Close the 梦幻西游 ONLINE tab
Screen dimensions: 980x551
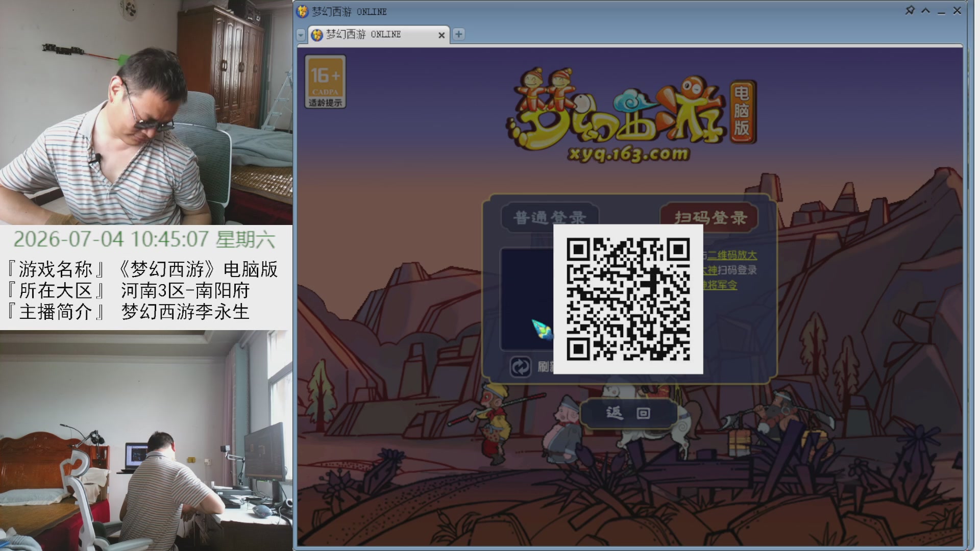point(442,35)
